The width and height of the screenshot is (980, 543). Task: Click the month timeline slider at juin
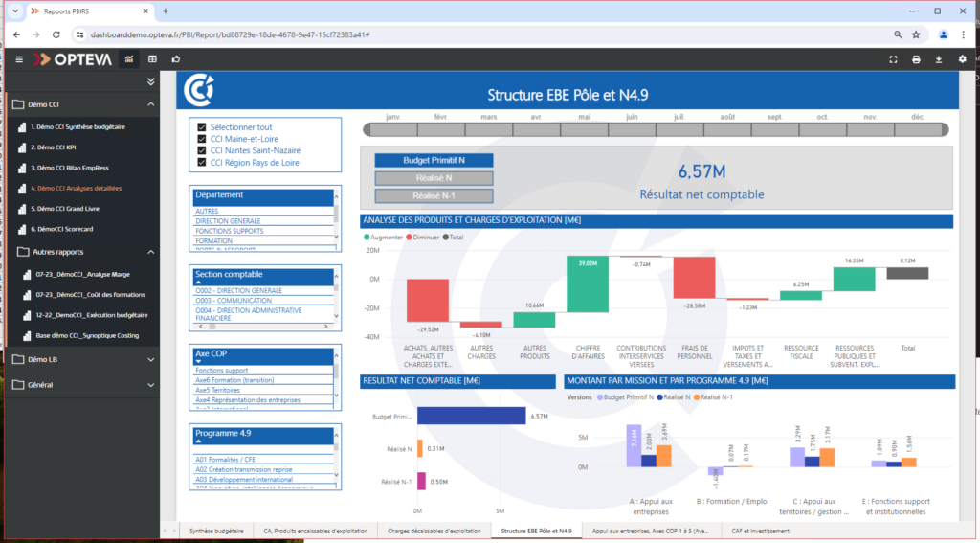[x=632, y=130]
